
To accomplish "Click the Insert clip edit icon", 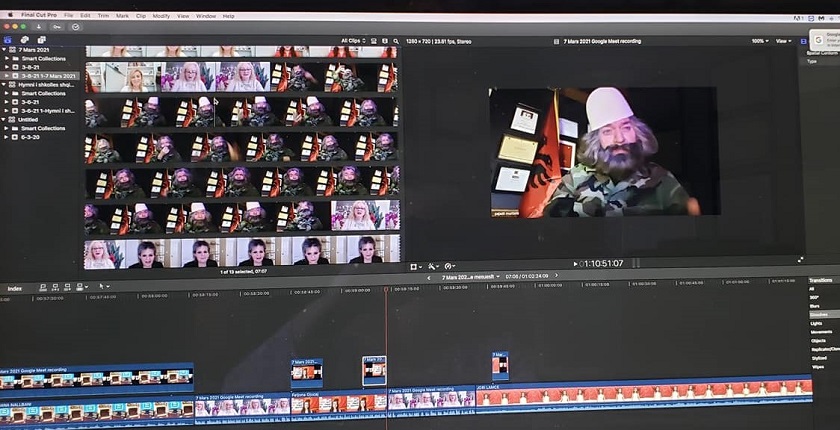I will [x=55, y=288].
